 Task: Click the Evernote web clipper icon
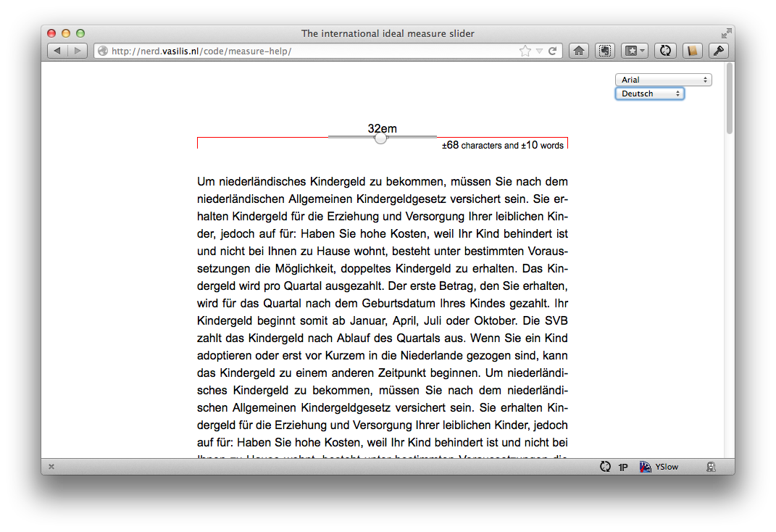coord(605,51)
